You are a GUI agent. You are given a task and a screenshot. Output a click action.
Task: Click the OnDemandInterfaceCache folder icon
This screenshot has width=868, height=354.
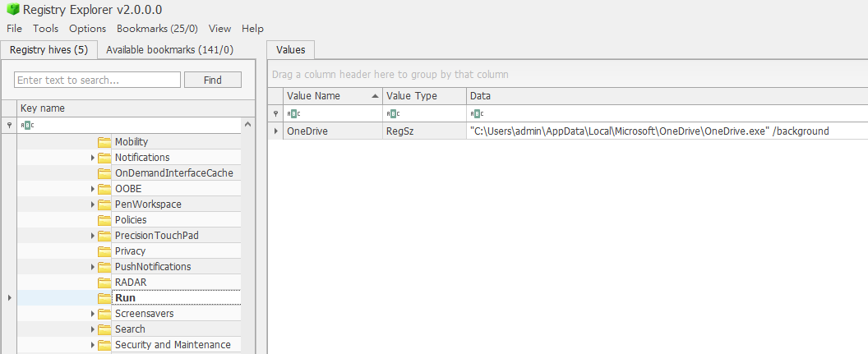point(104,173)
